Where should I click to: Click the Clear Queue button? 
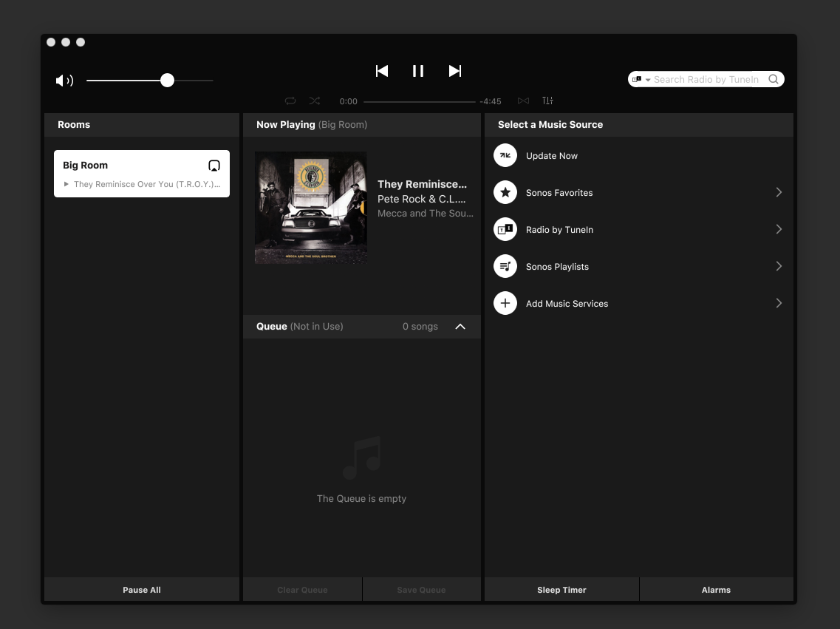point(302,589)
